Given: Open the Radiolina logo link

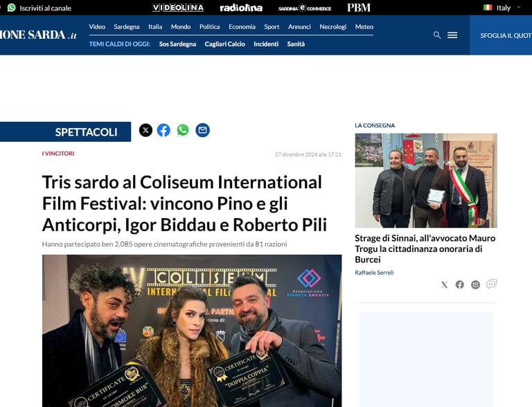Looking at the screenshot, I should 241,8.
